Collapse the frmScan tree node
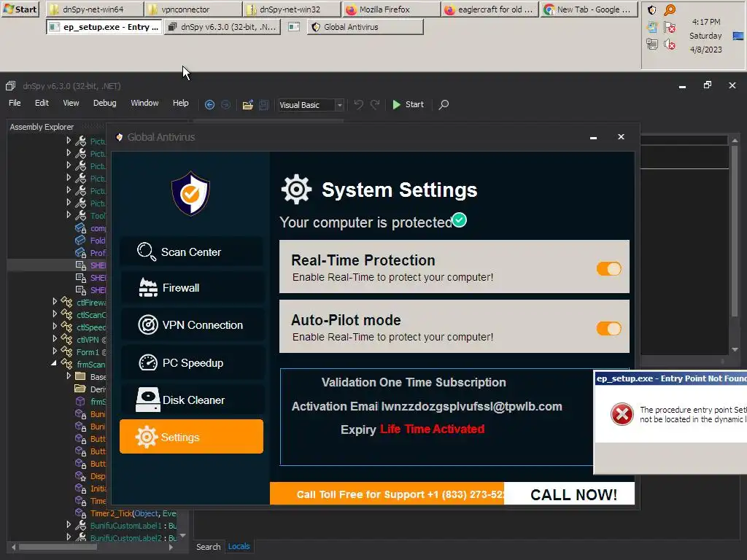The height and width of the screenshot is (560, 747). point(54,363)
